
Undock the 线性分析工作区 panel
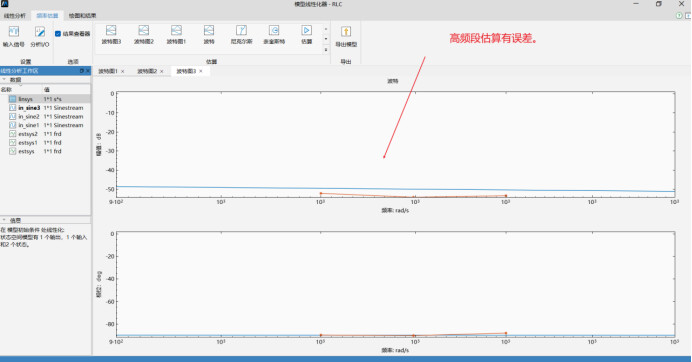click(82, 71)
